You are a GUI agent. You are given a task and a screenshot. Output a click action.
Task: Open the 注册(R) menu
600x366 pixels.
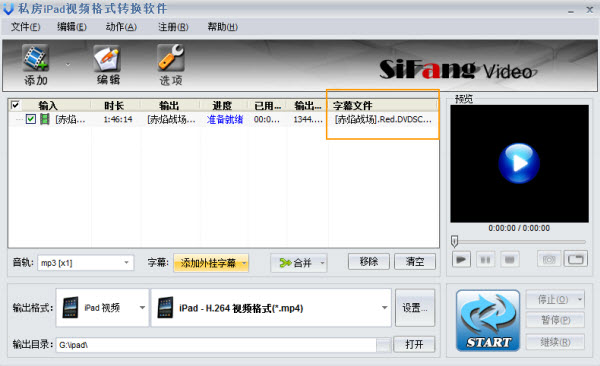tap(173, 27)
